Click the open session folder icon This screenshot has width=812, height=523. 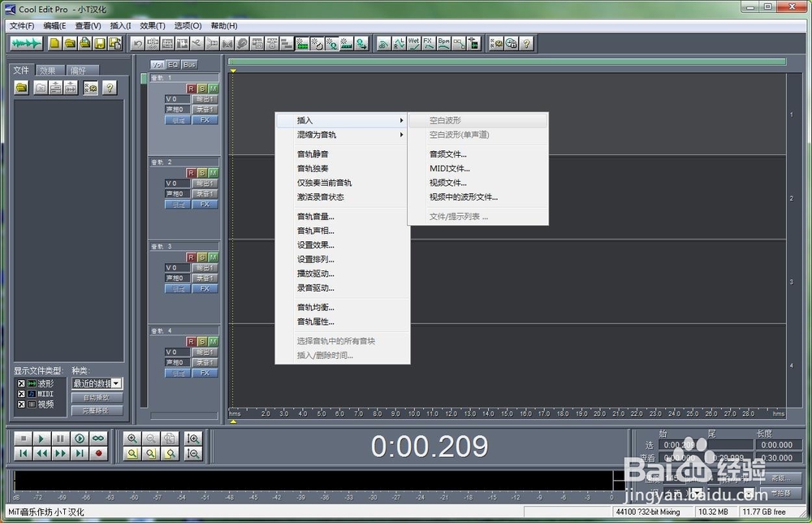coord(70,44)
